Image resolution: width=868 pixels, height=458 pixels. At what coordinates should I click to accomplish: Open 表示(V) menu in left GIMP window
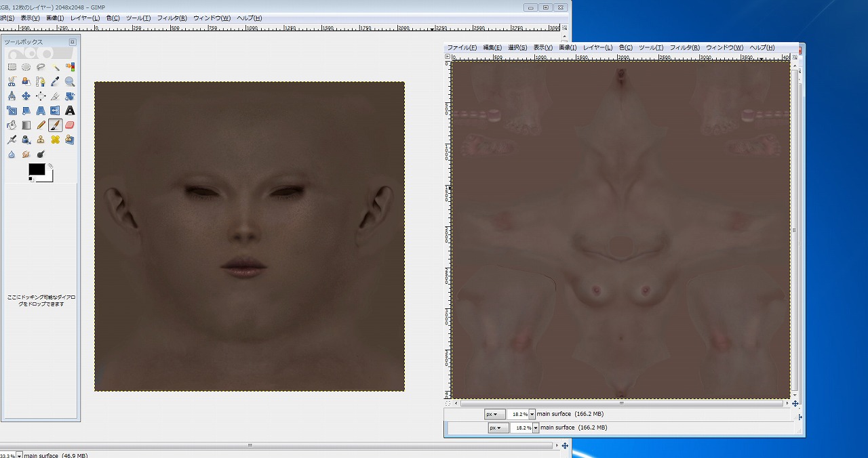point(30,18)
